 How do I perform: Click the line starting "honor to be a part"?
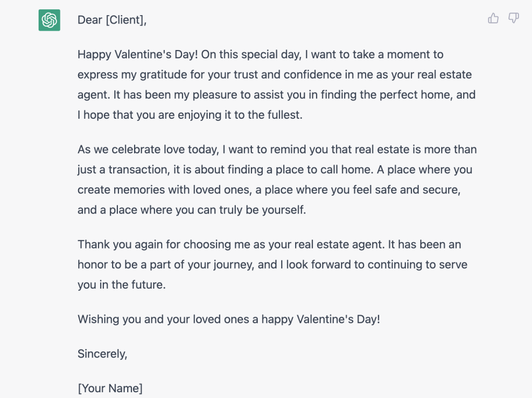pos(272,265)
